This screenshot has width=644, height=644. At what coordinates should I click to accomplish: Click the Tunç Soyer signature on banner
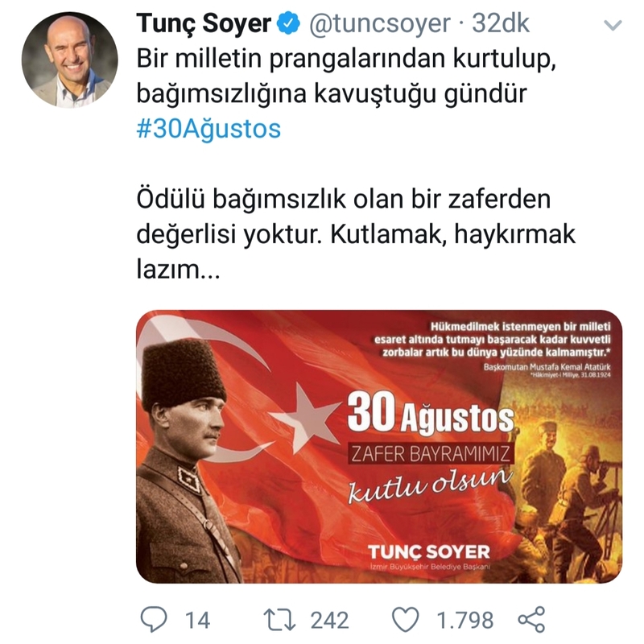(429, 552)
